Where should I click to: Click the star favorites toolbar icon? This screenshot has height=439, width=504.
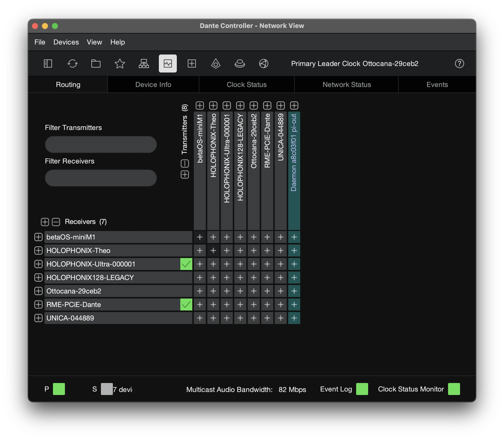(120, 63)
